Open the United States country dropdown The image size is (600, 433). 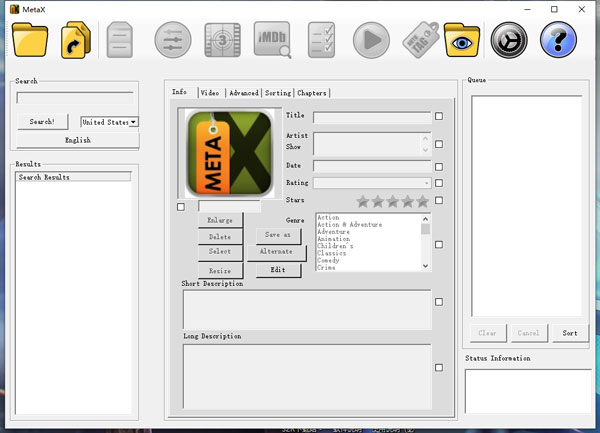pyautogui.click(x=109, y=122)
